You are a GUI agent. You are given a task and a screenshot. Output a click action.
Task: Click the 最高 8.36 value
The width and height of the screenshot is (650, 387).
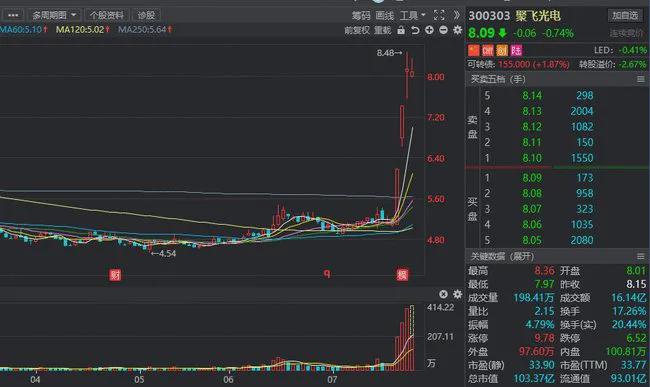click(544, 271)
